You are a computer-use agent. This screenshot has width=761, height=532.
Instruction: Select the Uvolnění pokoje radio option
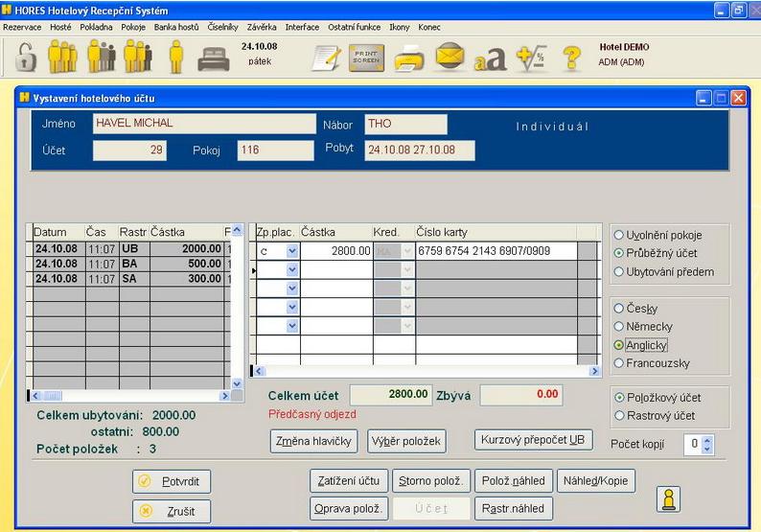click(x=619, y=235)
